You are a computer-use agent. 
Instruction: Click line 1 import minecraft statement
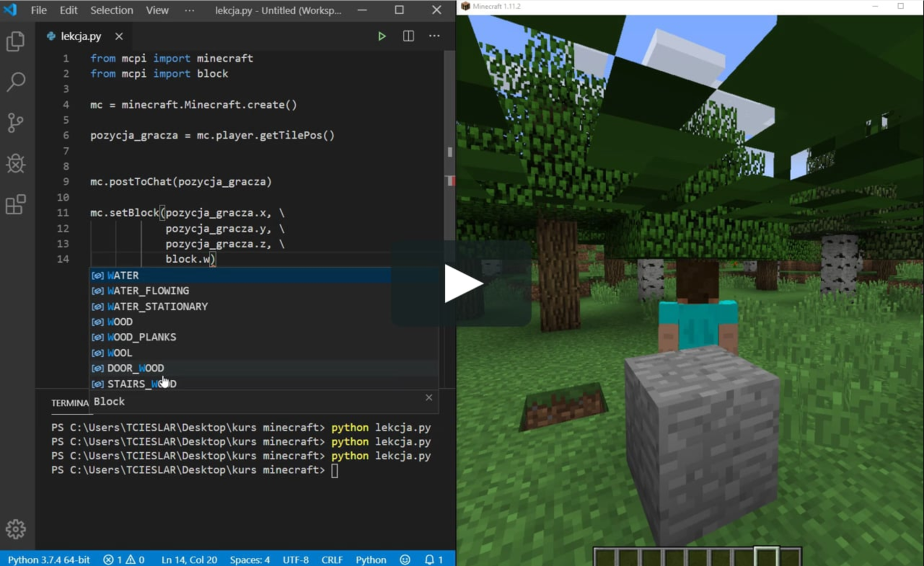coord(172,58)
